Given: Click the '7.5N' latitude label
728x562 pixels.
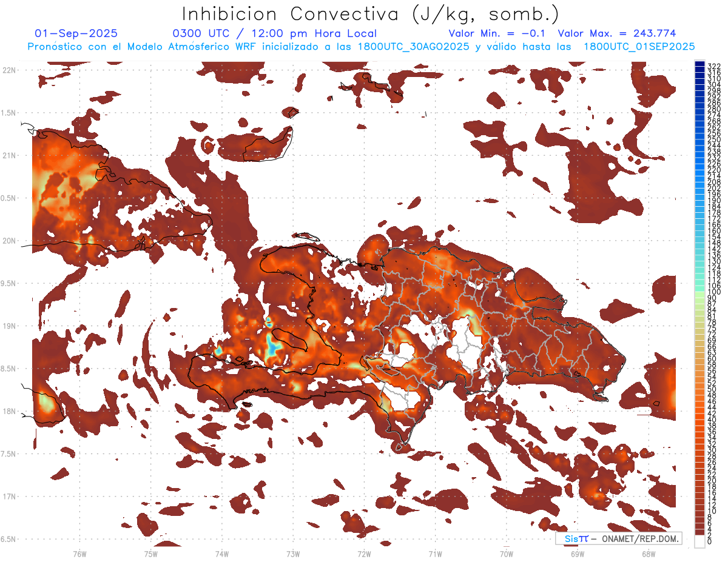Looking at the screenshot, I should [9, 453].
